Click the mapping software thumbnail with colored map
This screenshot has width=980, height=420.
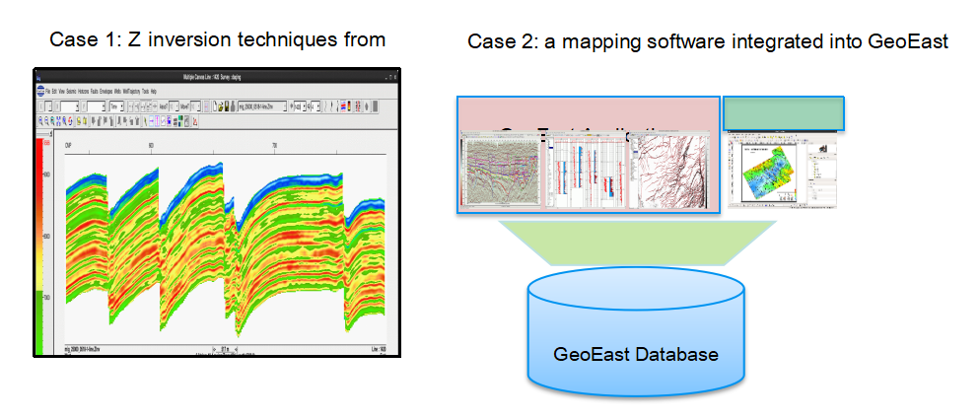(x=783, y=169)
